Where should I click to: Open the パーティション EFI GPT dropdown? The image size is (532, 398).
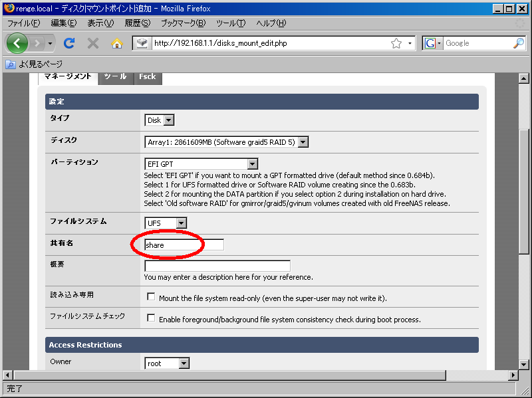[201, 164]
